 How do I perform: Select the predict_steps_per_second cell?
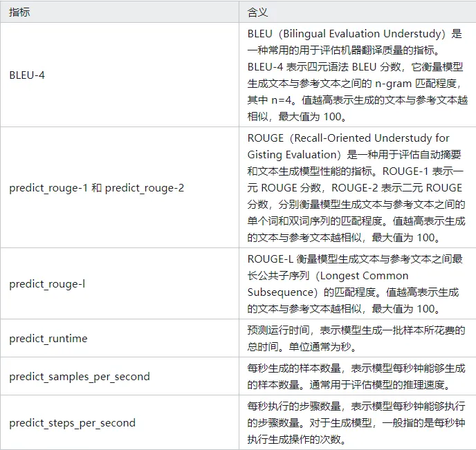tap(120, 422)
